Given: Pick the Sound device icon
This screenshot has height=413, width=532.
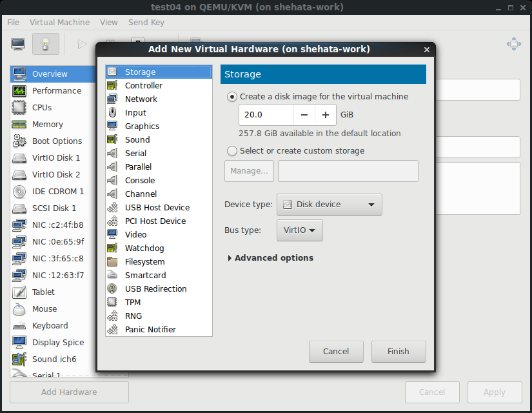Looking at the screenshot, I should click(x=113, y=140).
